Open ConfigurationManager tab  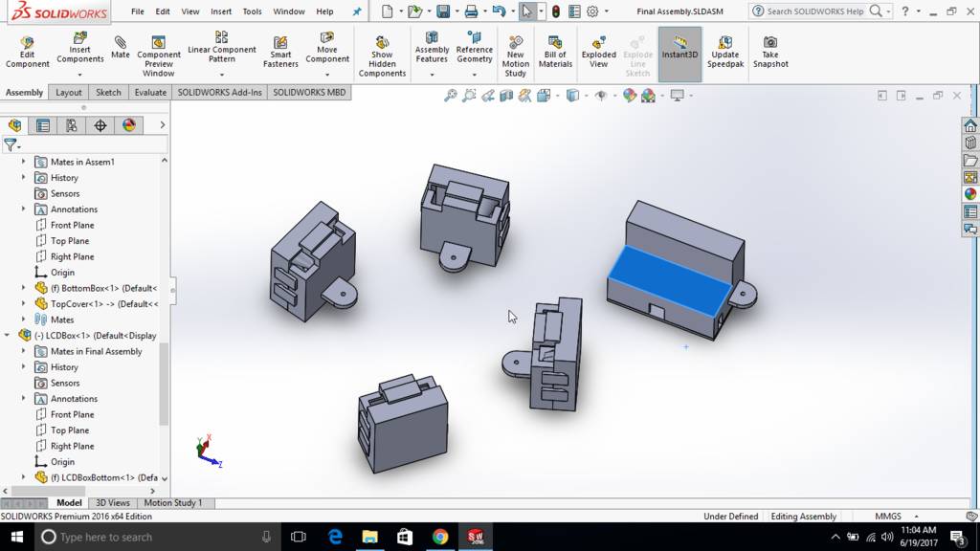point(71,125)
